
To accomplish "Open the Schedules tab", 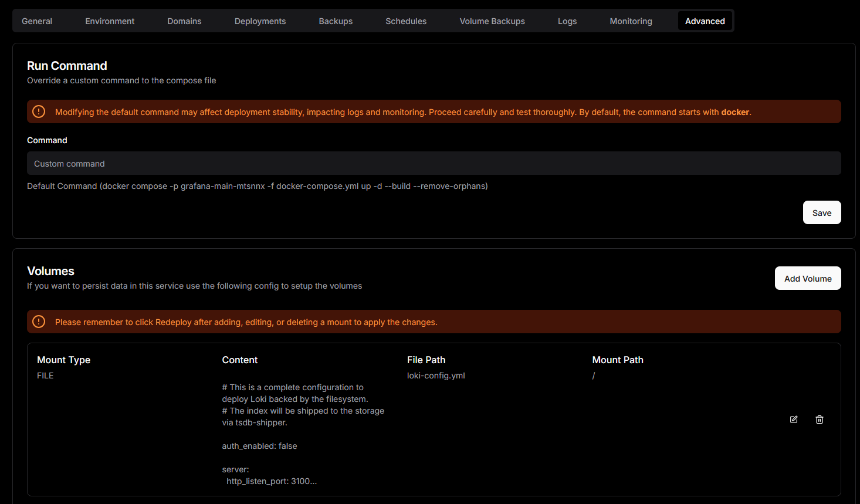I will 406,21.
